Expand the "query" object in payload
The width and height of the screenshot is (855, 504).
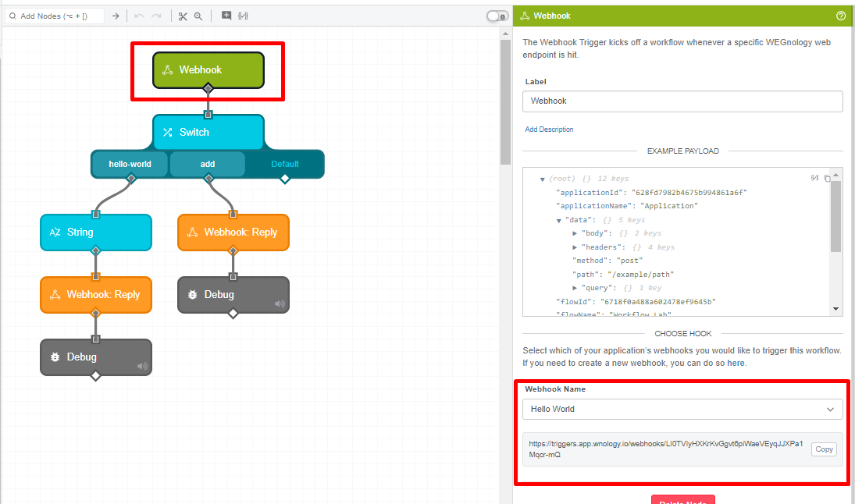pyautogui.click(x=575, y=288)
